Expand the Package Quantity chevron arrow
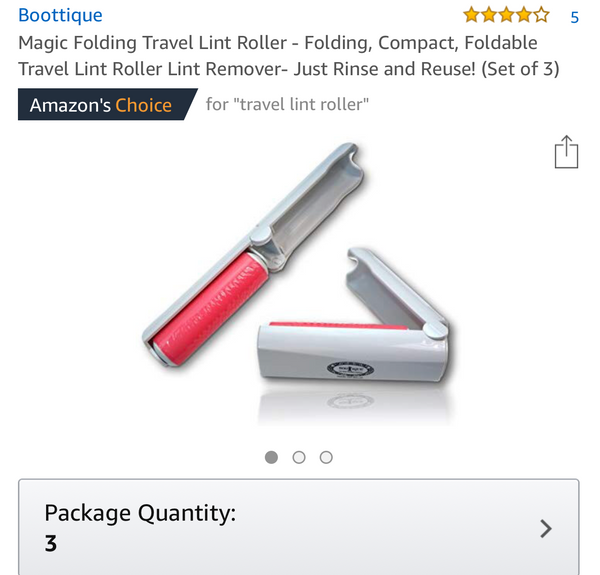 (546, 528)
